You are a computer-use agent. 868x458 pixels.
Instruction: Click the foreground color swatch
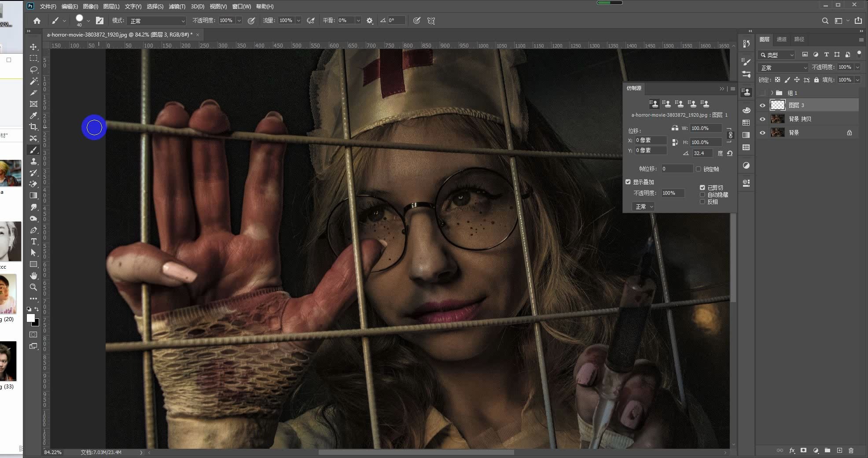30,318
